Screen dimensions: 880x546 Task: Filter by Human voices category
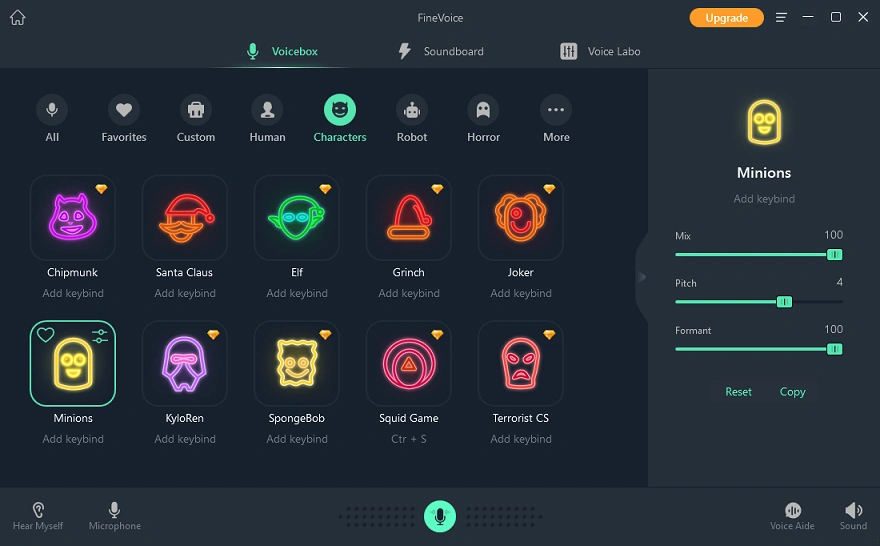268,118
